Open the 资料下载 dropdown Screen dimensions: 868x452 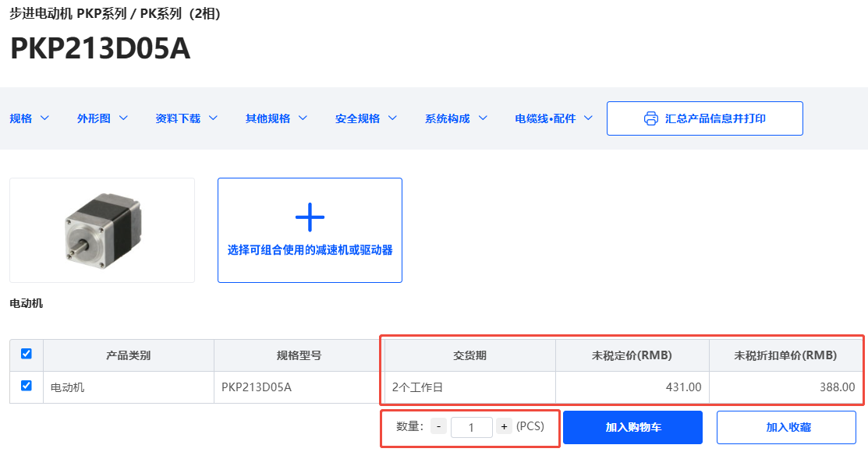[x=186, y=118]
